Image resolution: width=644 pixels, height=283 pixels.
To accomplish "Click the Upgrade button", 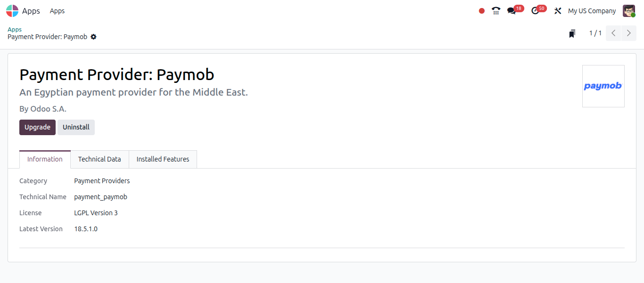I will pos(37,127).
